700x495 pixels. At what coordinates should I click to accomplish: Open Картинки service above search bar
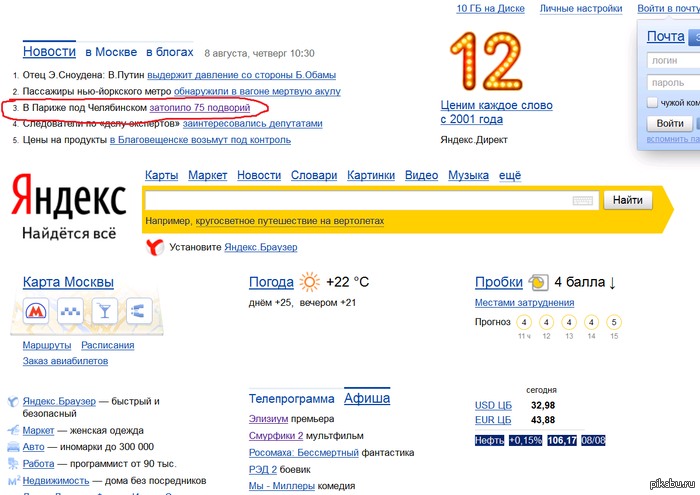[371, 175]
